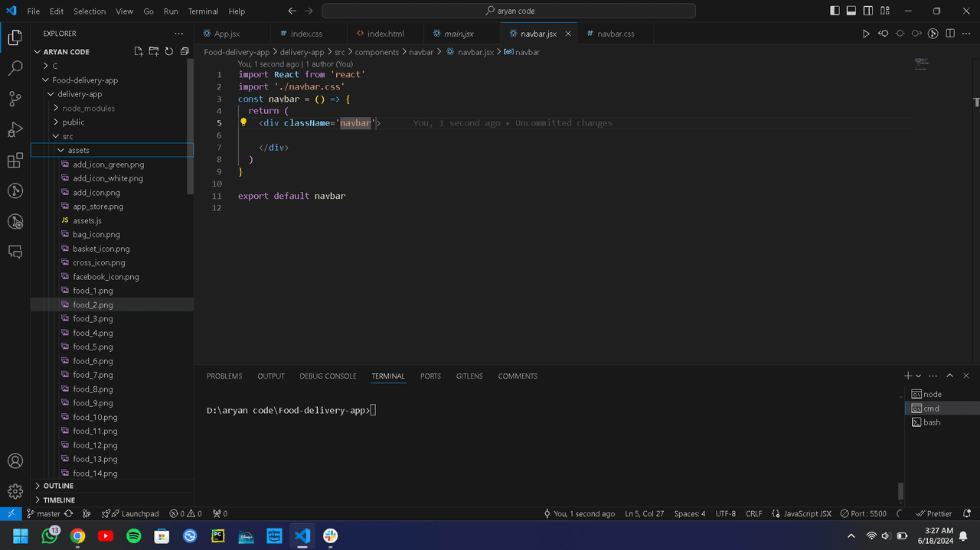980x550 pixels.
Task: Open Spotify from the taskbar
Action: (x=133, y=536)
